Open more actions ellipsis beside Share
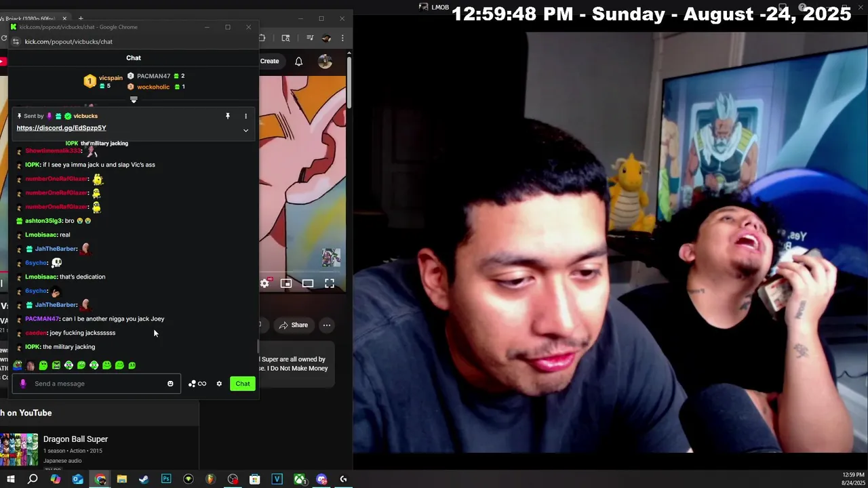 point(327,325)
